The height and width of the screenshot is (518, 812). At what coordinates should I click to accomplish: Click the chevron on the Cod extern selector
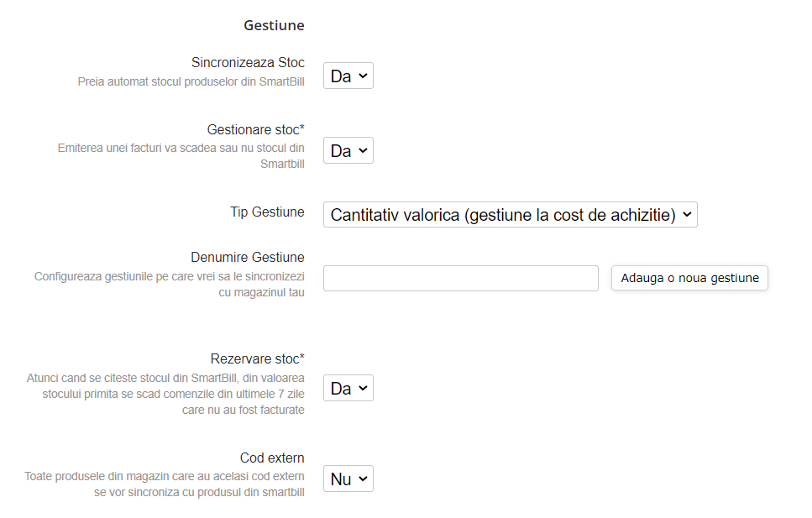pos(363,478)
